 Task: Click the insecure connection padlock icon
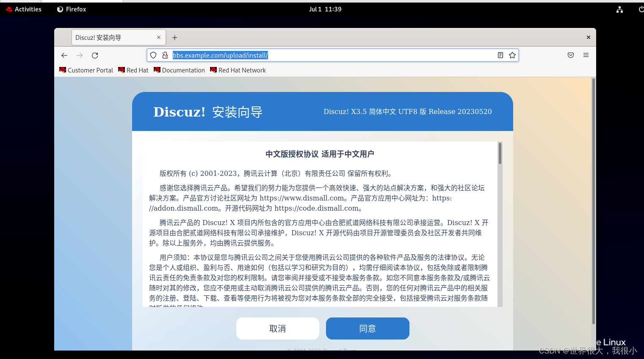click(164, 55)
